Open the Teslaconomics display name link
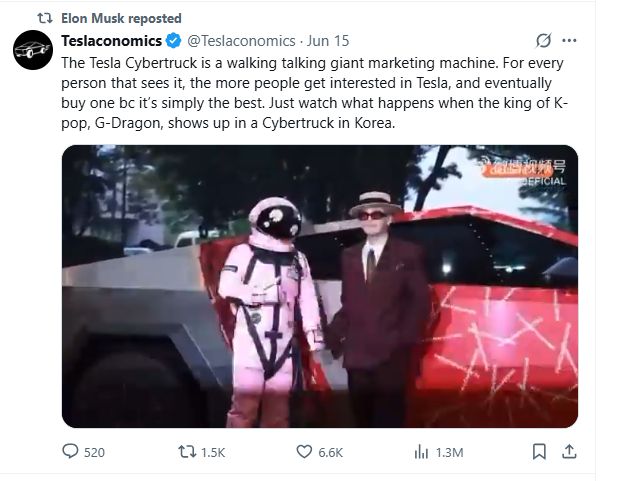 point(111,41)
